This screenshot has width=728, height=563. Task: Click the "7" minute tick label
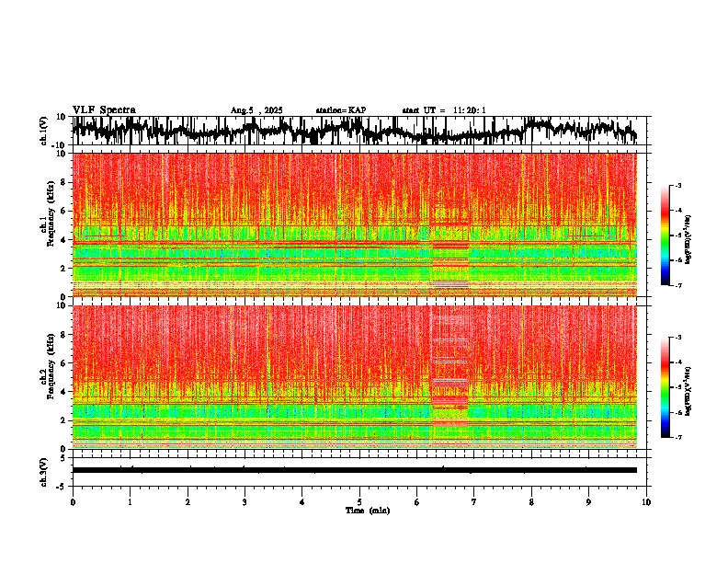click(x=474, y=502)
